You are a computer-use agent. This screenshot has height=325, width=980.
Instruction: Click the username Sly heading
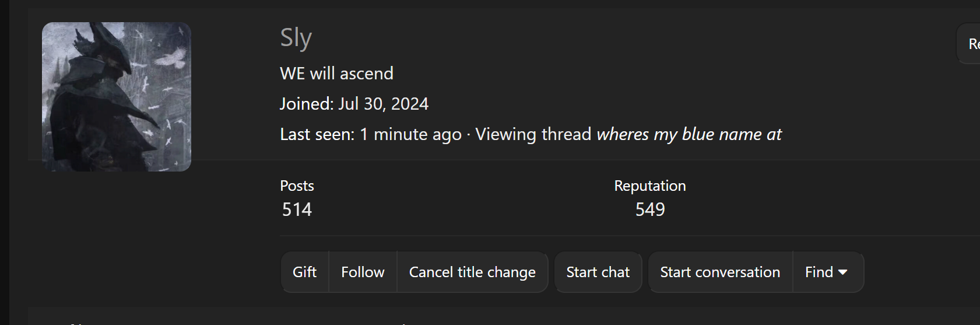click(296, 38)
